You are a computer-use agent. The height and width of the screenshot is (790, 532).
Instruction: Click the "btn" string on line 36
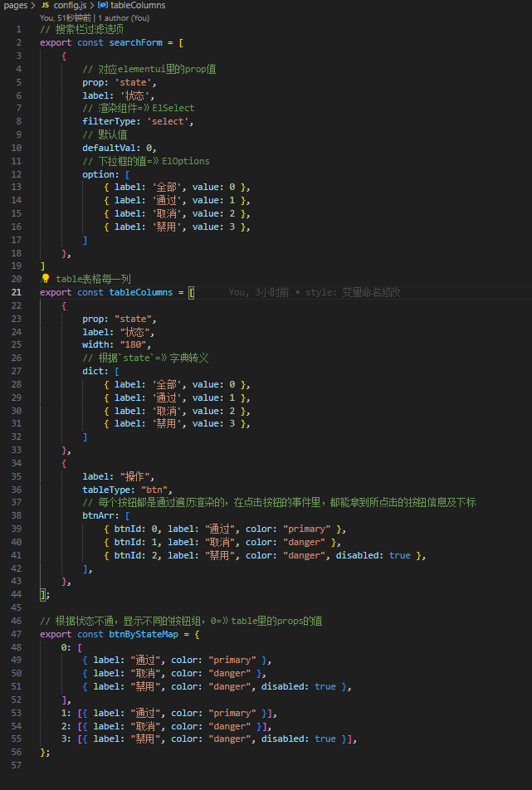pyautogui.click(x=154, y=490)
